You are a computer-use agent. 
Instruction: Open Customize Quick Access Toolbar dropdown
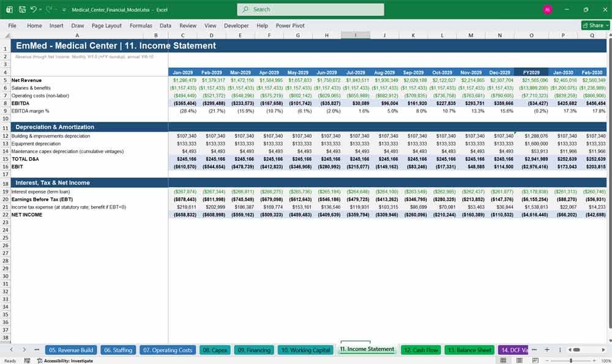[64, 10]
